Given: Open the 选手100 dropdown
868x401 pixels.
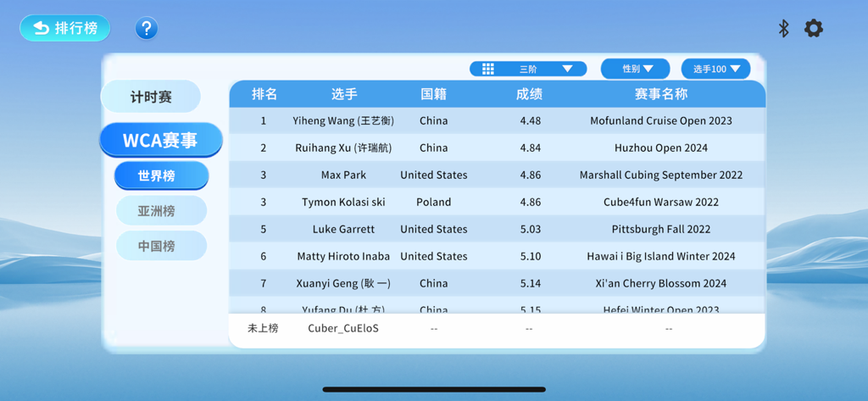Looking at the screenshot, I should coord(715,69).
